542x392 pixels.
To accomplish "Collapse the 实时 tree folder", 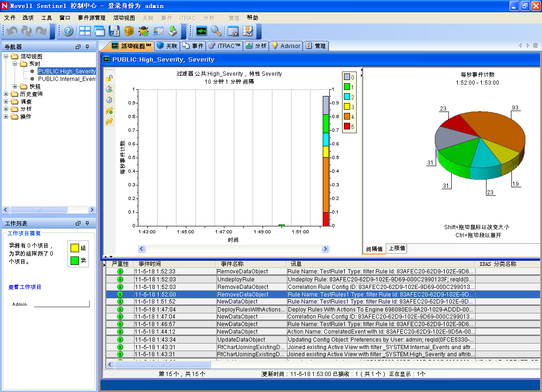I will 15,64.
